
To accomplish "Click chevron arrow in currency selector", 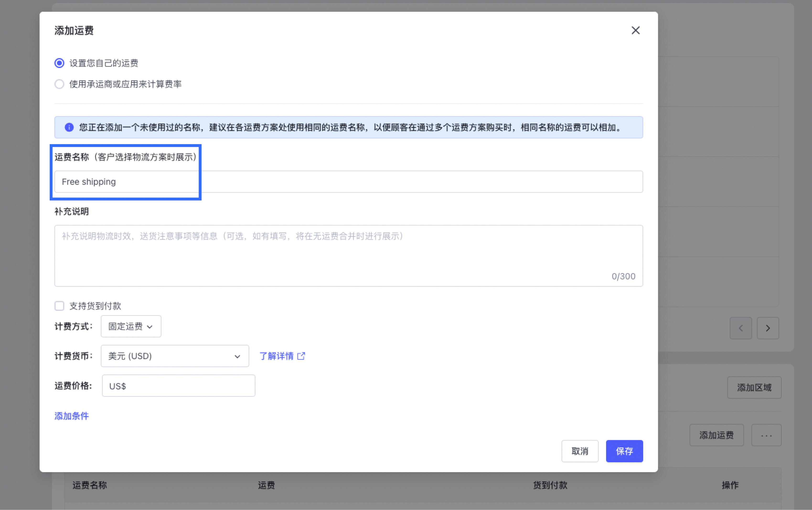I will pos(237,356).
